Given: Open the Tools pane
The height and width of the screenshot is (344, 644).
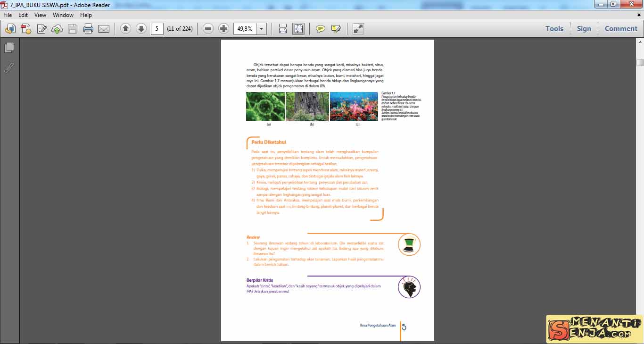Looking at the screenshot, I should point(554,28).
